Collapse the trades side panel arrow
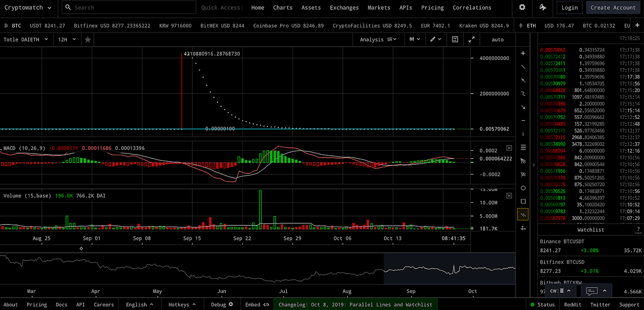Image resolution: width=644 pixels, height=310 pixels. tap(534, 164)
